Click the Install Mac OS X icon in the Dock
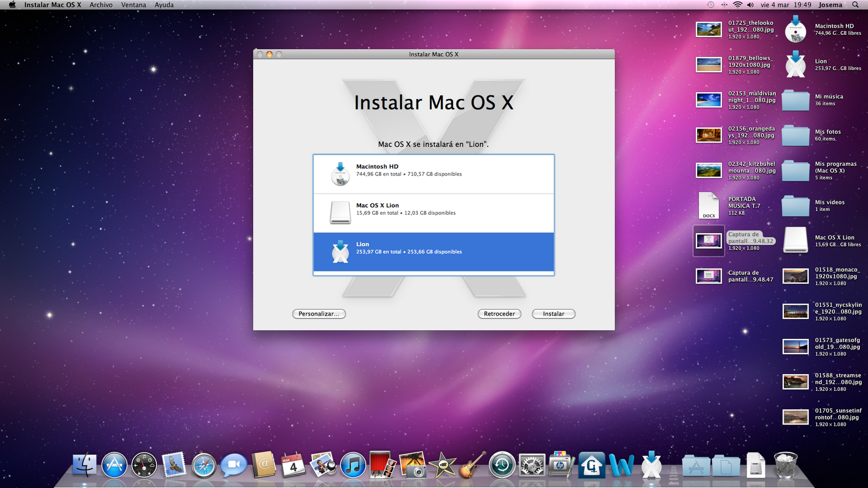 pos(651,465)
